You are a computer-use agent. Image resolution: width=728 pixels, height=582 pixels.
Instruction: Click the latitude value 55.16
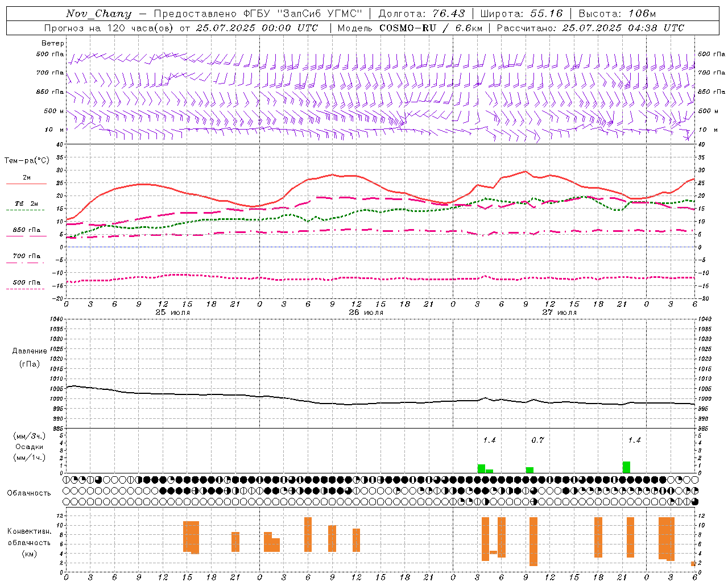click(547, 14)
